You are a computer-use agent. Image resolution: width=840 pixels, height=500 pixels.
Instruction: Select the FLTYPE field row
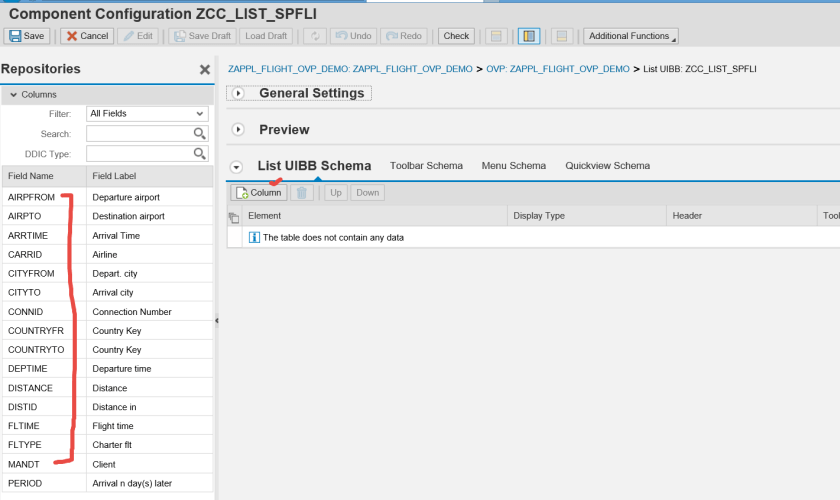tap(108, 445)
